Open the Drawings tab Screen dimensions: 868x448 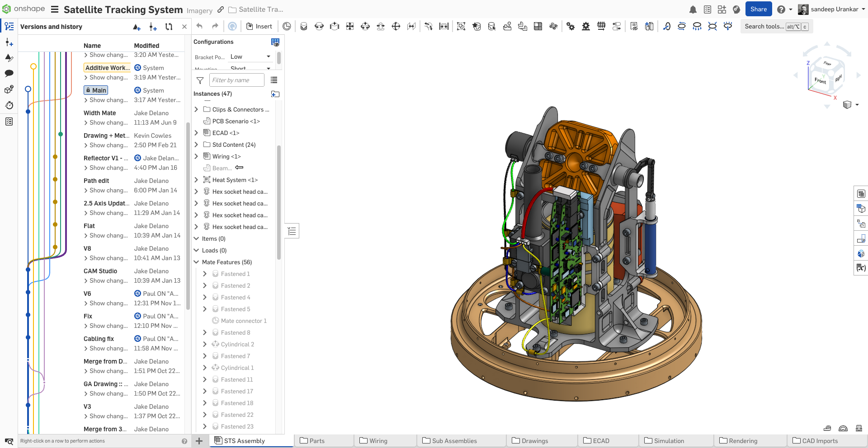[541, 441]
